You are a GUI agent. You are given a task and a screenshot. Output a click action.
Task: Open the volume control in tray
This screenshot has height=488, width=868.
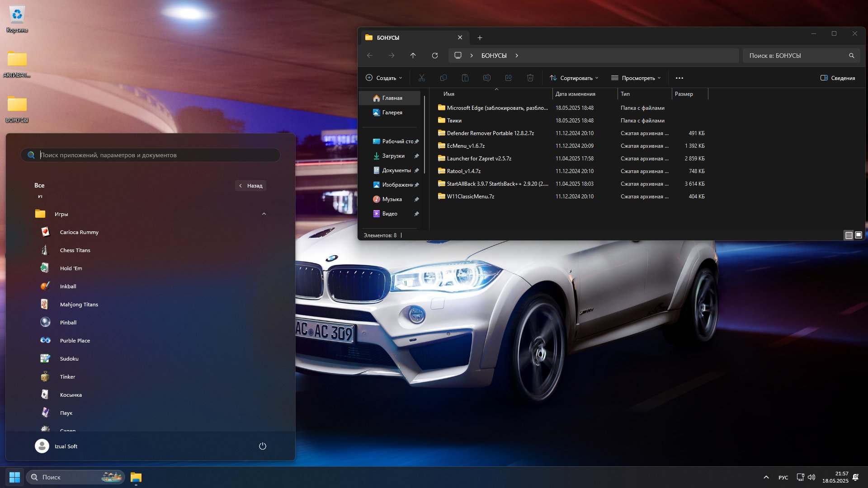(x=811, y=477)
